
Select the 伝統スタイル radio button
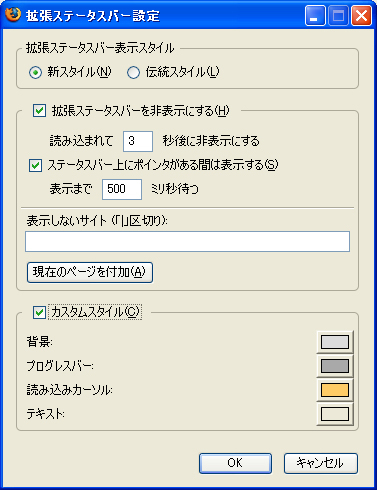(133, 72)
